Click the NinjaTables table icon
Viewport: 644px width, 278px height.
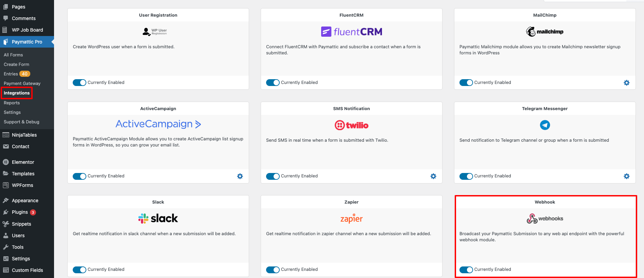point(6,135)
